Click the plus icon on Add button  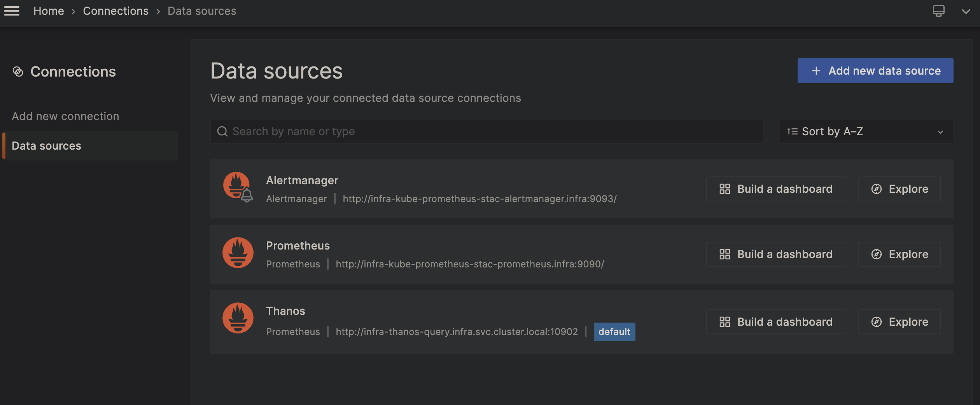tap(816, 71)
